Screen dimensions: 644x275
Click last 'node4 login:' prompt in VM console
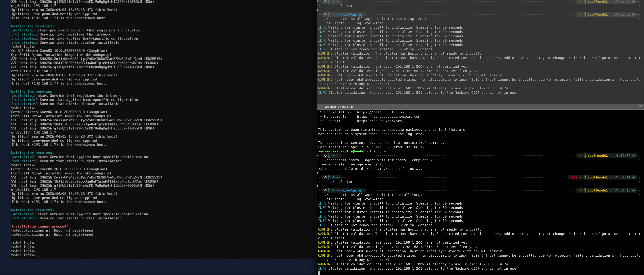[23, 255]
